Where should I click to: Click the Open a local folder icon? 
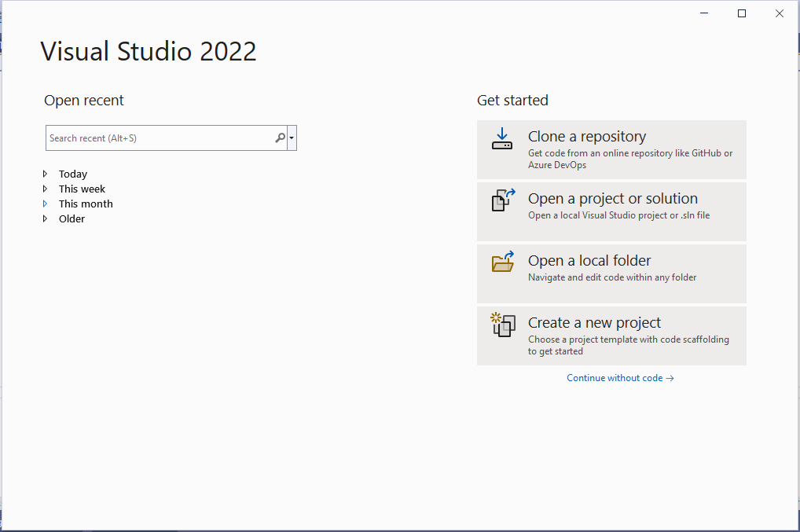503,262
